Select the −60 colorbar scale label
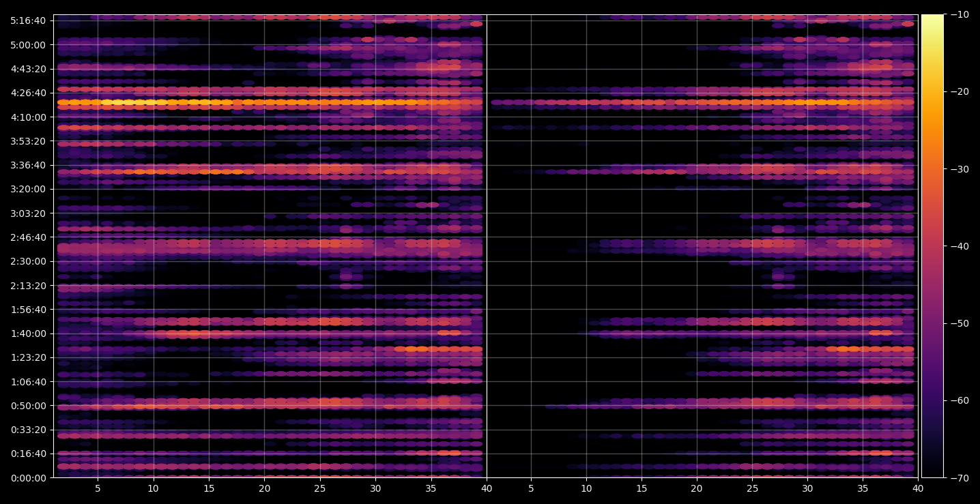Screen dimensions: 980x504 960,400
